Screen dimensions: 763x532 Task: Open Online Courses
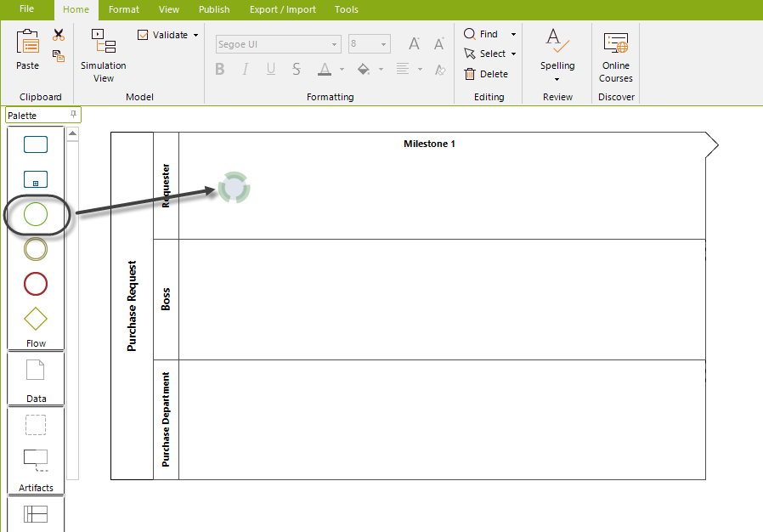point(615,58)
